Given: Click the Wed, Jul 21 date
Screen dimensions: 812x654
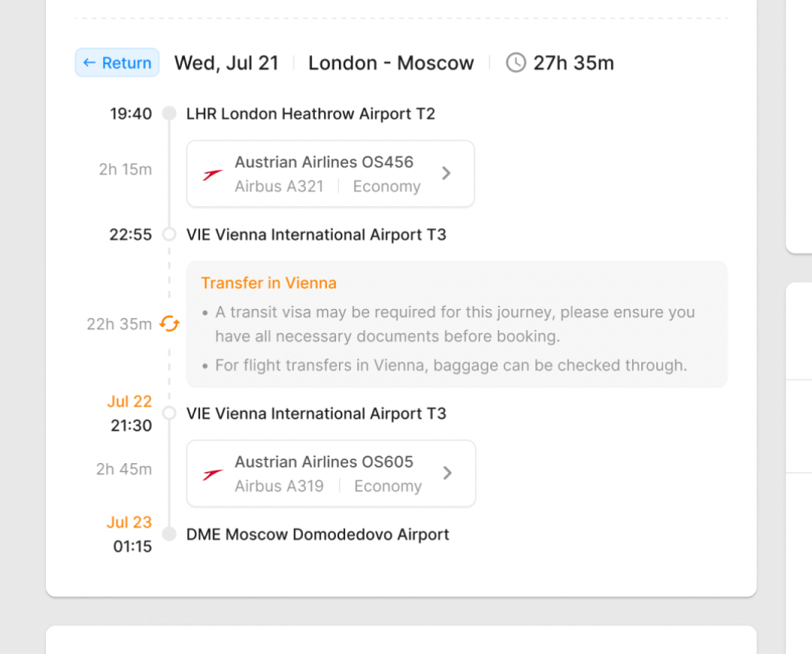Looking at the screenshot, I should point(226,63).
